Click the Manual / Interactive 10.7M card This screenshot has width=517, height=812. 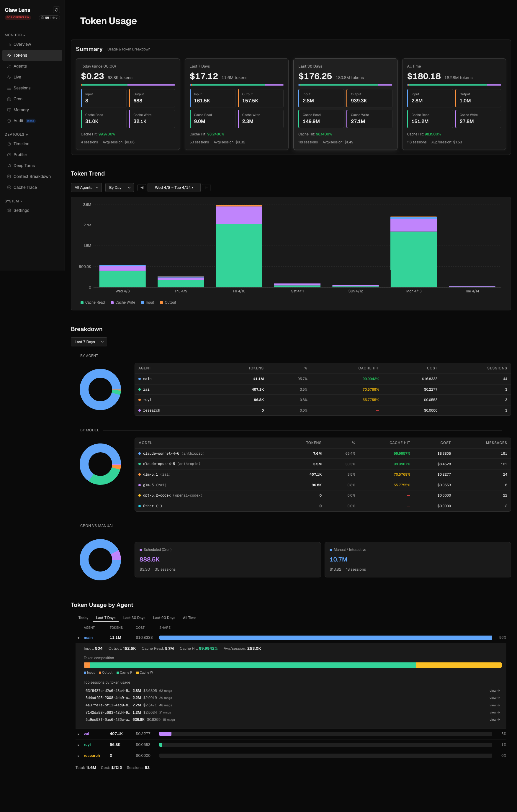(418, 560)
